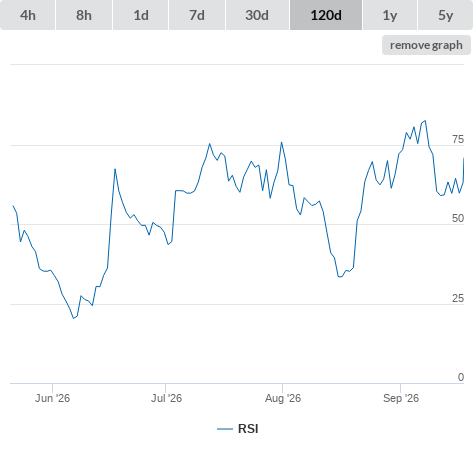Viewport: 474px width, 455px height.
Task: Select the 4h time range tab
Action: tap(28, 15)
